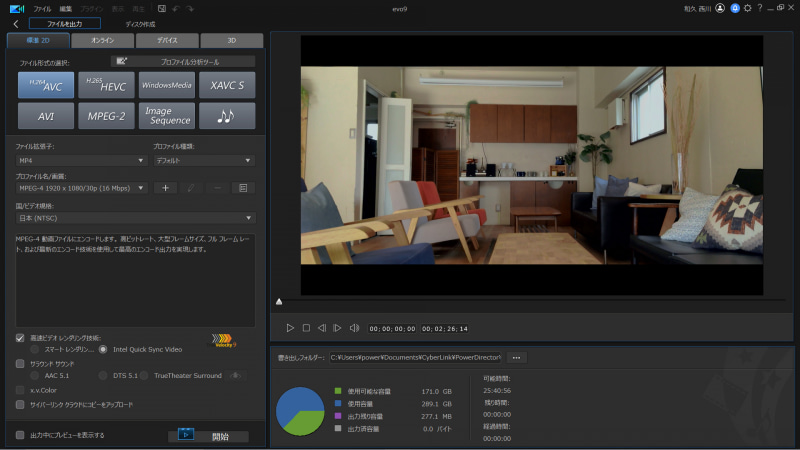Switch to the オンライン tab
Screen dimensions: 800x450
pos(103,40)
